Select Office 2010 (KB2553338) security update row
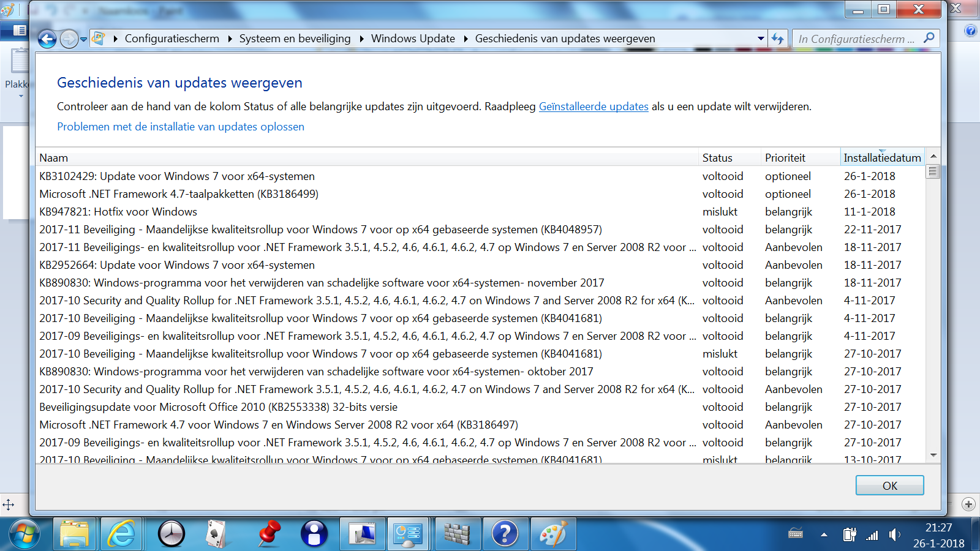Image resolution: width=980 pixels, height=551 pixels. pos(480,407)
